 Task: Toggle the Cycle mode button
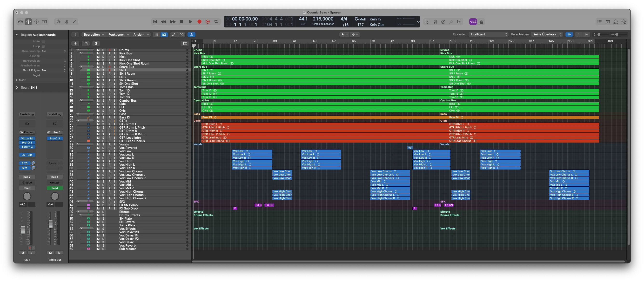click(x=216, y=22)
